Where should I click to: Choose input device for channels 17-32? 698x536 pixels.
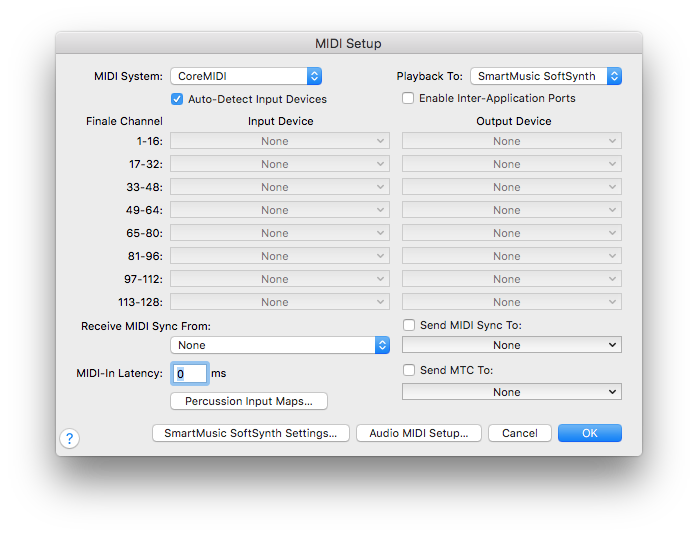point(280,164)
